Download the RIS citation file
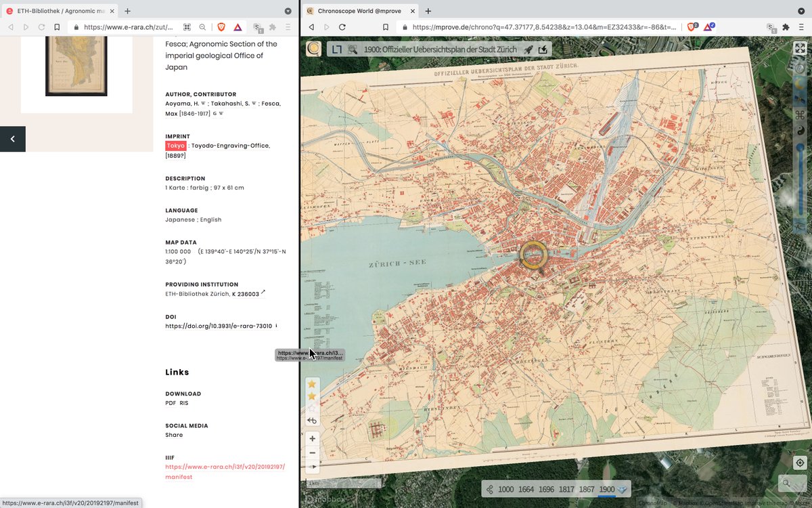812x508 pixels. 184,403
